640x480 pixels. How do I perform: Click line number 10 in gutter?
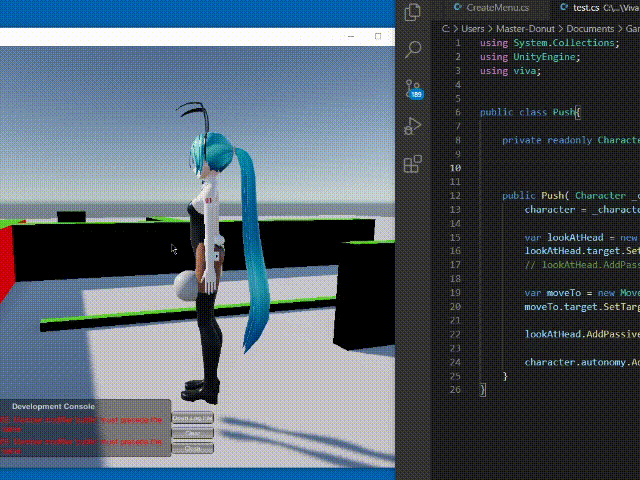point(455,168)
